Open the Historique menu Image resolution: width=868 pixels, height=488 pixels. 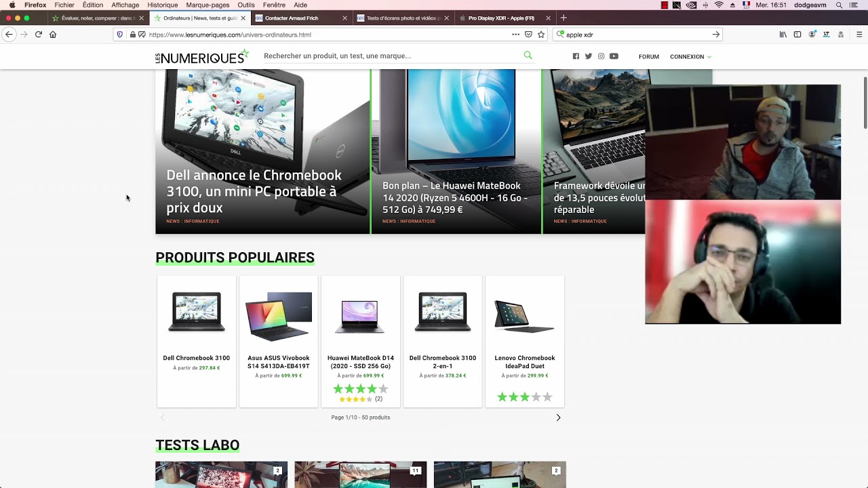[x=163, y=5]
